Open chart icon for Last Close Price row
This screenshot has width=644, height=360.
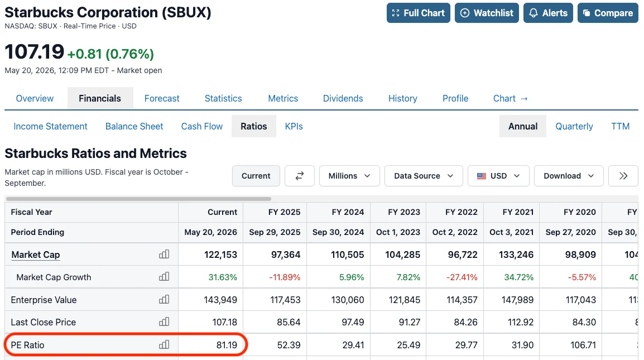coord(164,322)
